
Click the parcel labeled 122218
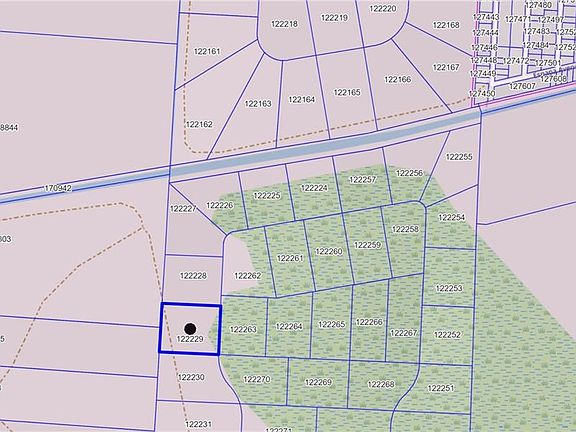(284, 24)
